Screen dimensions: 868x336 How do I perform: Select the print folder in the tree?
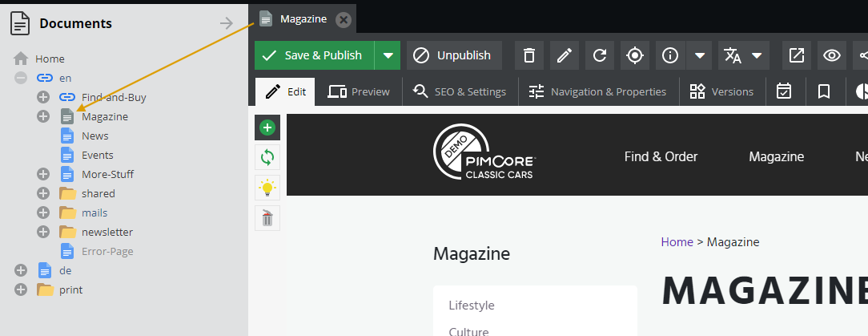(70, 290)
